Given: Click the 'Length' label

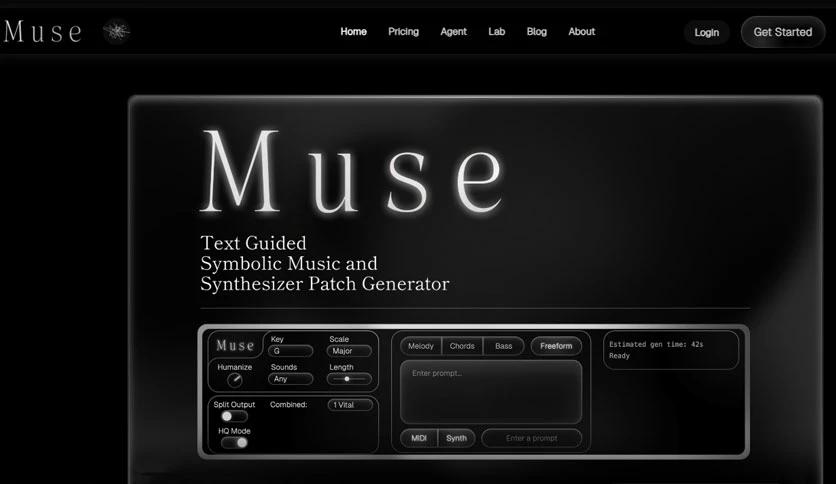Looking at the screenshot, I should tap(341, 367).
